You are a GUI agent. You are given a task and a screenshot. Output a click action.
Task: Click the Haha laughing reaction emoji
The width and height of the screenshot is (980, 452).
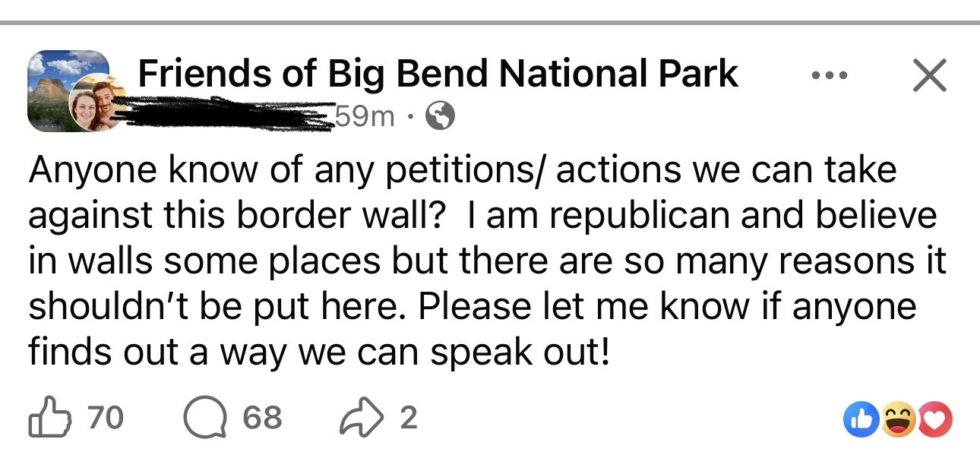(x=899, y=419)
